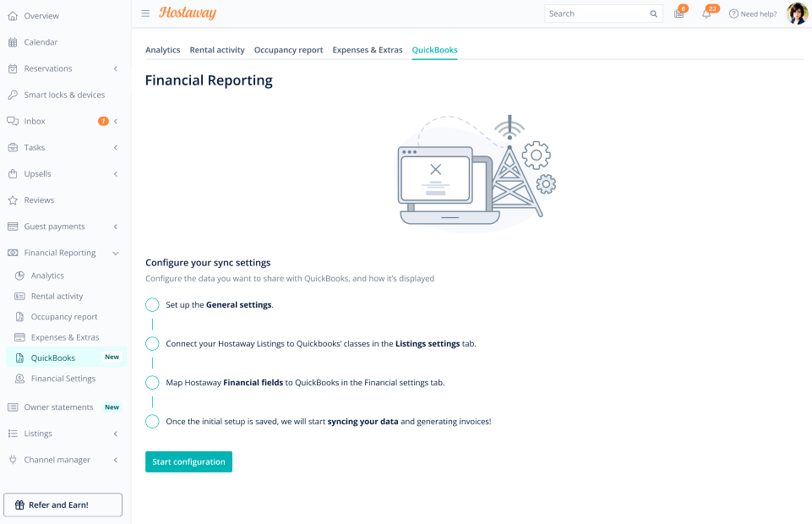The image size is (812, 524).
Task: Open the user profile avatar
Action: tap(797, 14)
